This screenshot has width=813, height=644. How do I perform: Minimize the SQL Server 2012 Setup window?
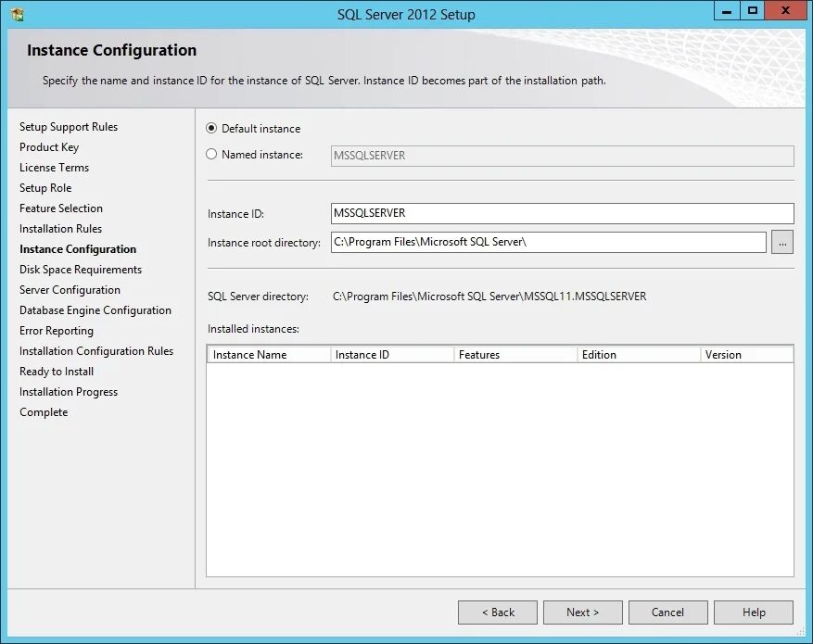click(727, 11)
